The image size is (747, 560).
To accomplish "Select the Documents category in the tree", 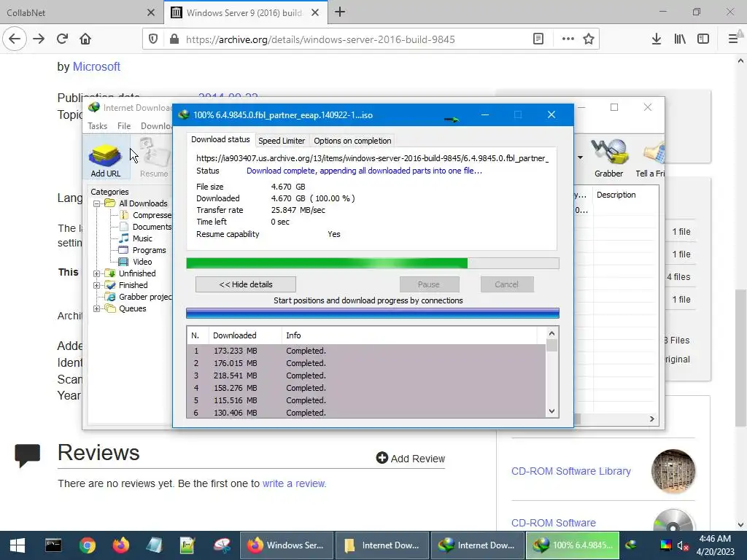I will coord(152,227).
